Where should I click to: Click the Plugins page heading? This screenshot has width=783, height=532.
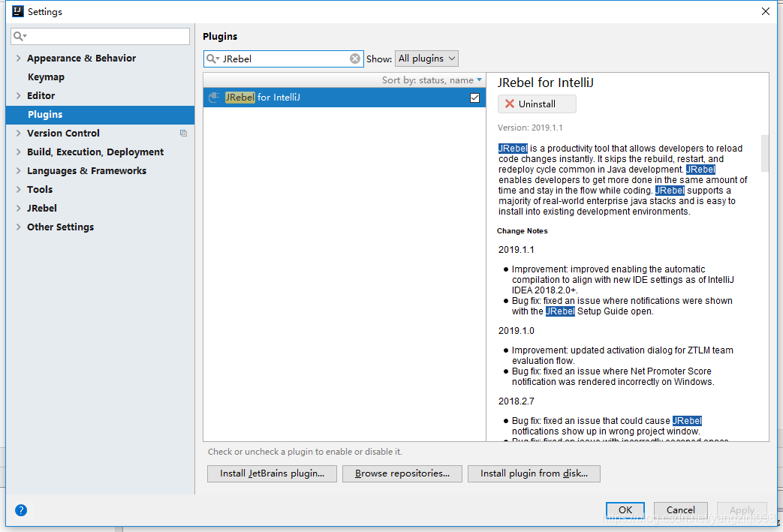[x=220, y=37]
